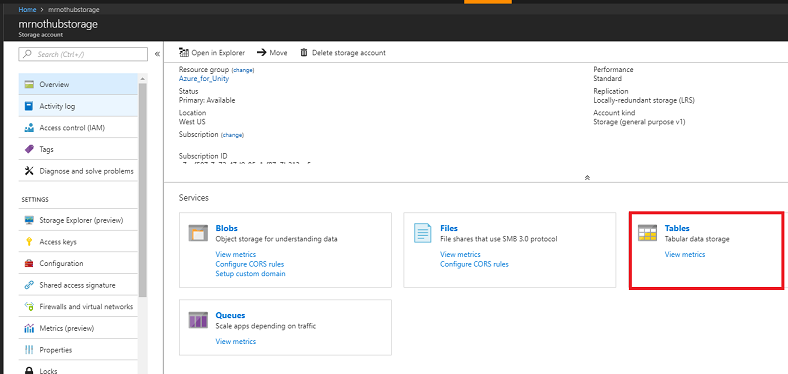The height and width of the screenshot is (374, 788).
Task: Click change link next to Subscription
Action: (232, 135)
